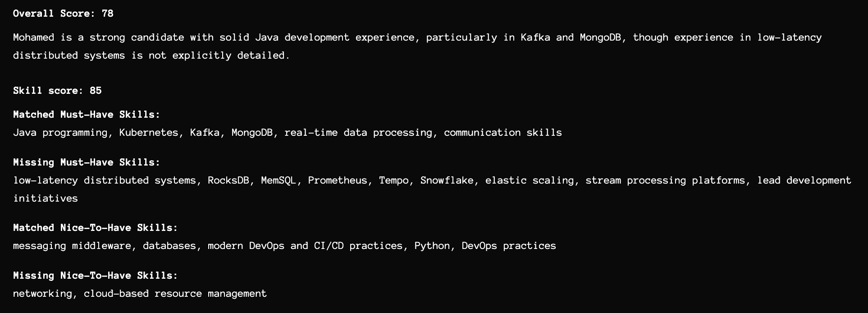Click the Tempo skill text
This screenshot has height=313, width=868.
coord(393,180)
